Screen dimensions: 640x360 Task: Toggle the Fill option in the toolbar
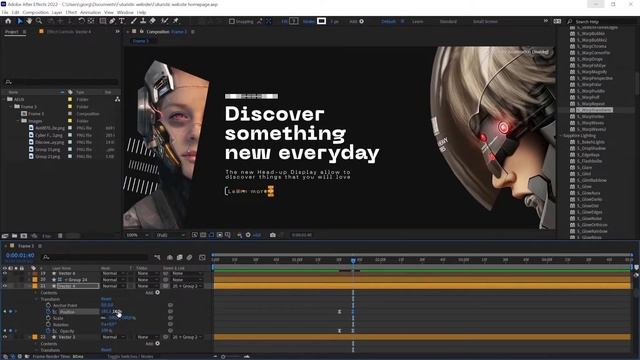[284, 21]
